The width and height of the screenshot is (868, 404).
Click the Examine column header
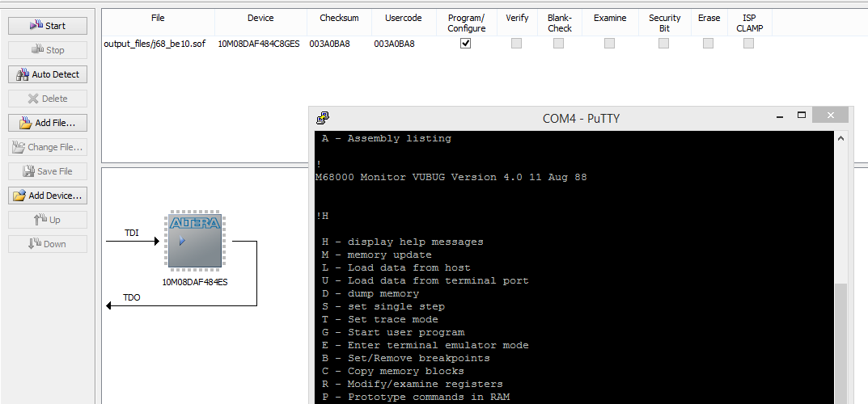(610, 23)
